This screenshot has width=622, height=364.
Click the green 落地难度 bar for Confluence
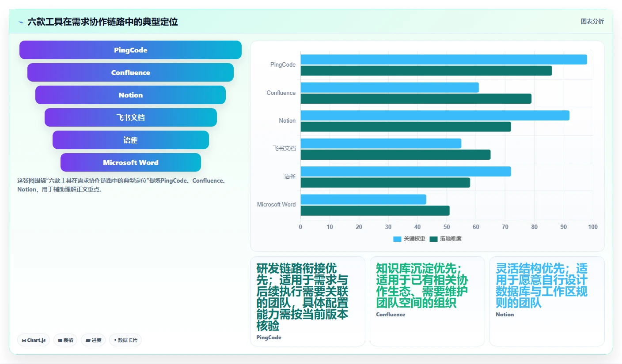[x=416, y=98]
